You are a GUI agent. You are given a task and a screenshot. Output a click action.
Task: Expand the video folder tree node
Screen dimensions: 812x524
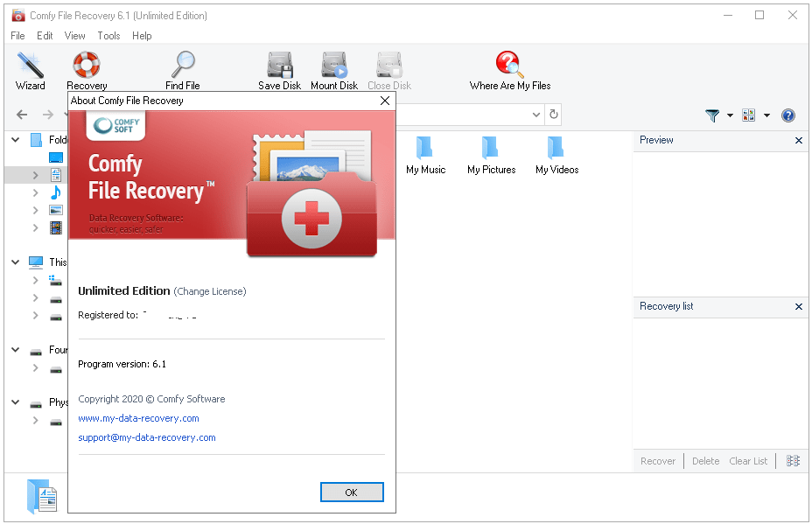point(35,227)
